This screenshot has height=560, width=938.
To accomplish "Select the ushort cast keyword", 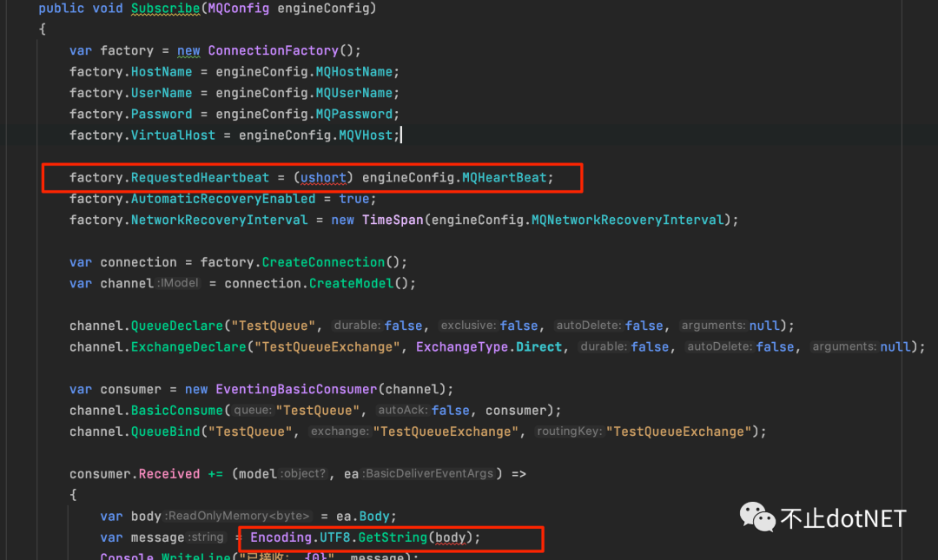I will [x=324, y=177].
